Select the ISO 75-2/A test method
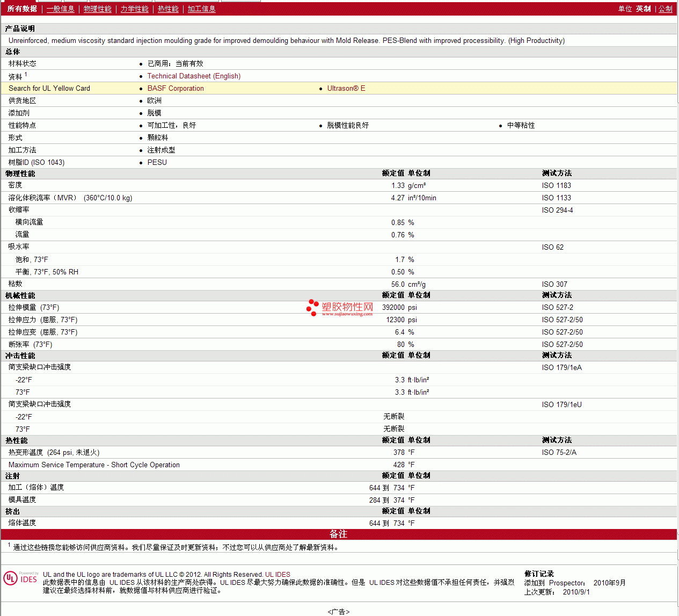679x616 pixels. click(x=559, y=453)
